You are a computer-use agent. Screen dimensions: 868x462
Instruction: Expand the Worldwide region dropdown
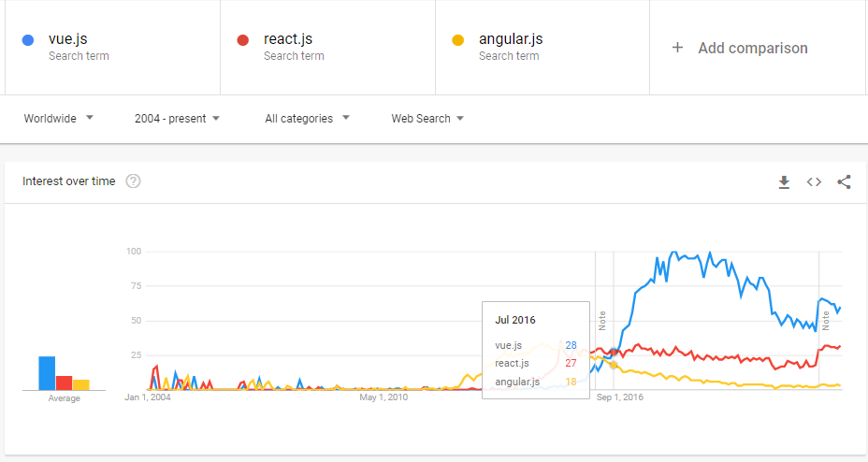point(58,119)
